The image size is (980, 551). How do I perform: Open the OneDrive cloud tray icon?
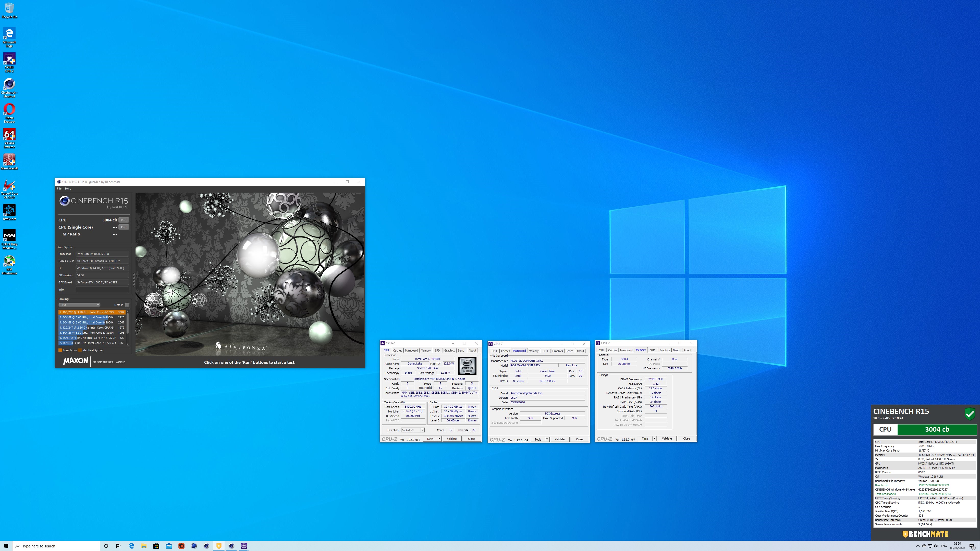pos(924,546)
